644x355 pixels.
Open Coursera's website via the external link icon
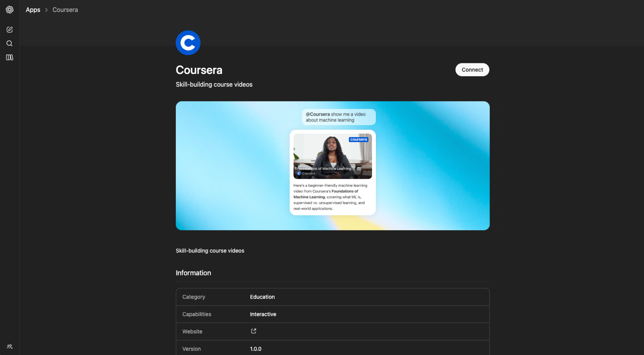(253, 331)
